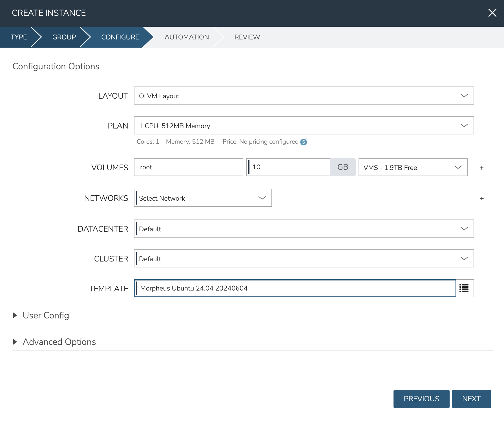Viewport: 504px width, 421px height.
Task: Open the Plan dropdown
Action: (x=304, y=126)
